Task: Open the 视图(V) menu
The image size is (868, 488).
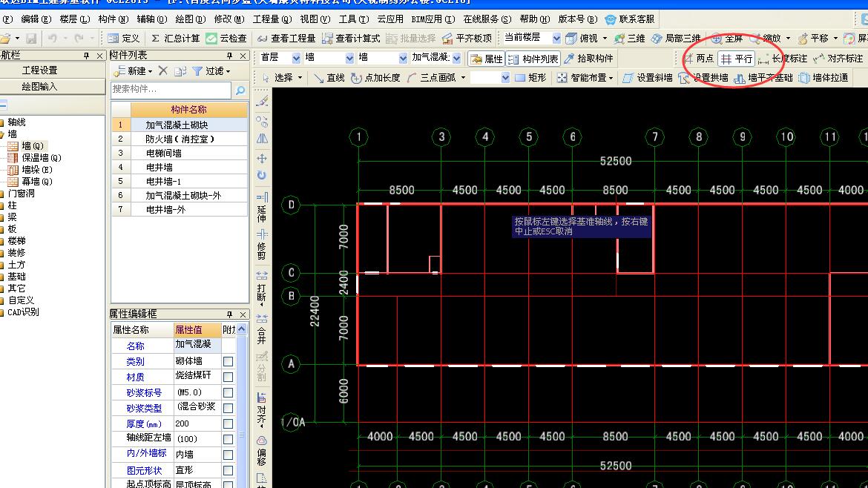Action: tap(315, 19)
